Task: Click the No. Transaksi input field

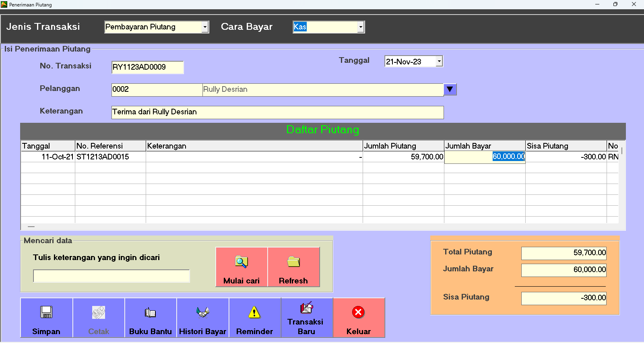Action: pyautogui.click(x=147, y=67)
